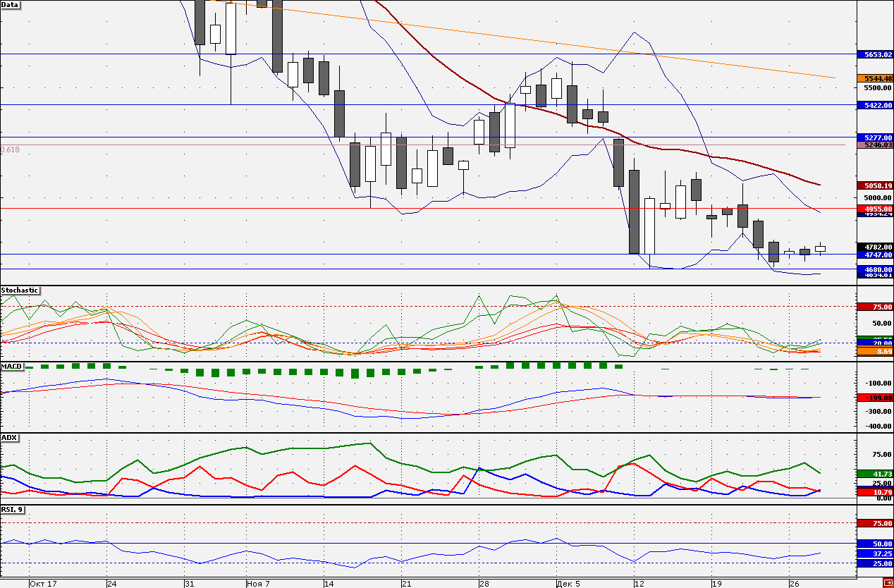Click the Ноя 7 date marker

click(258, 584)
